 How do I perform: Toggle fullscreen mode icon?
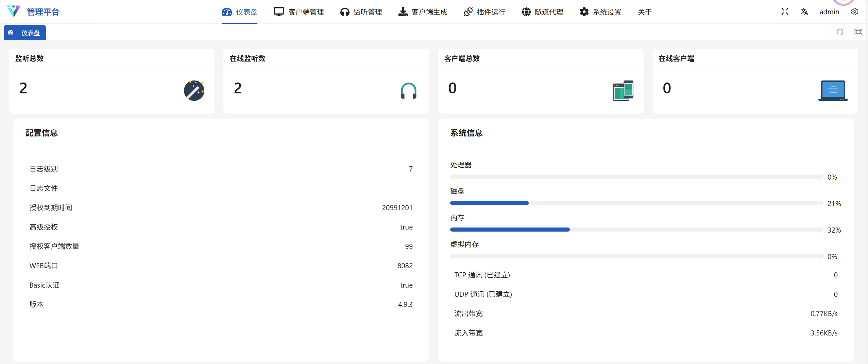(785, 12)
